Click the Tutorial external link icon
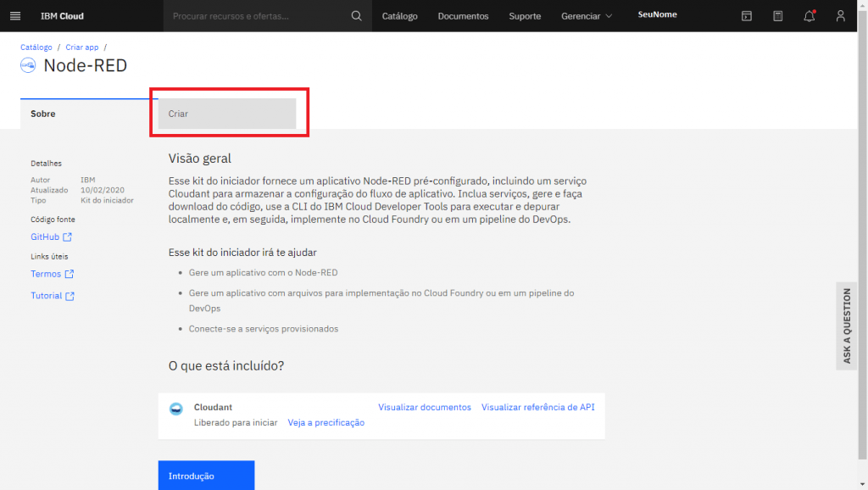Screen dimensions: 868x490 click(x=70, y=296)
